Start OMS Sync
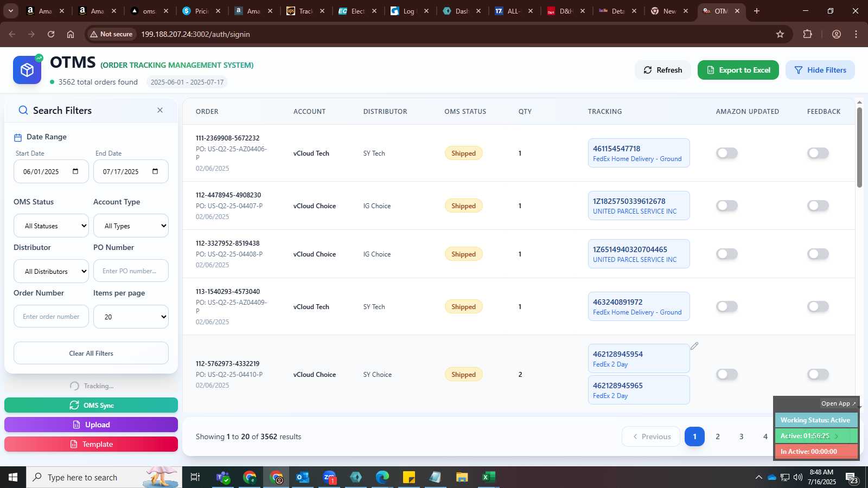 click(x=91, y=405)
